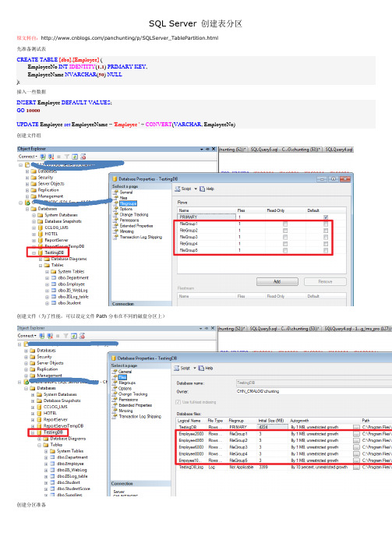Expand the dbo.StudentScore table node
The width and height of the screenshot is (392, 554).
46,489
